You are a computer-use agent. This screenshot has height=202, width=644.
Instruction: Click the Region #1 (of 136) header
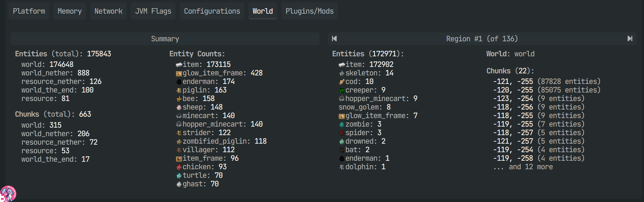(482, 39)
